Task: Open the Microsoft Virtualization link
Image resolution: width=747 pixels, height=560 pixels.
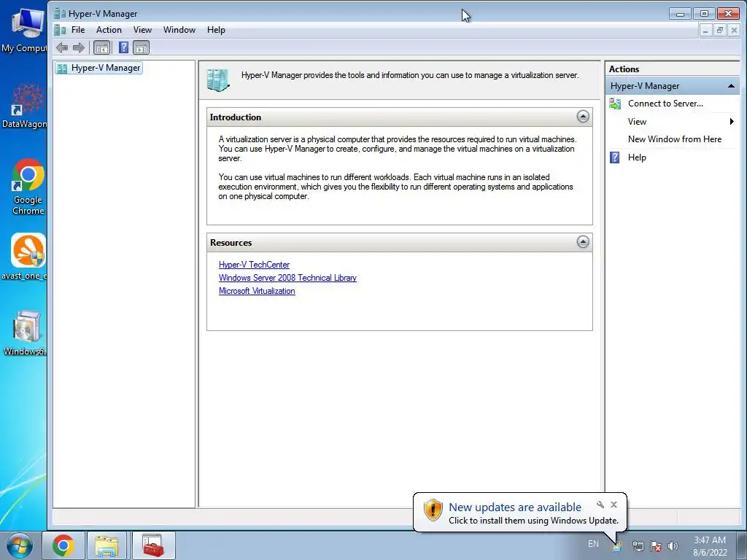Action: [x=257, y=291]
